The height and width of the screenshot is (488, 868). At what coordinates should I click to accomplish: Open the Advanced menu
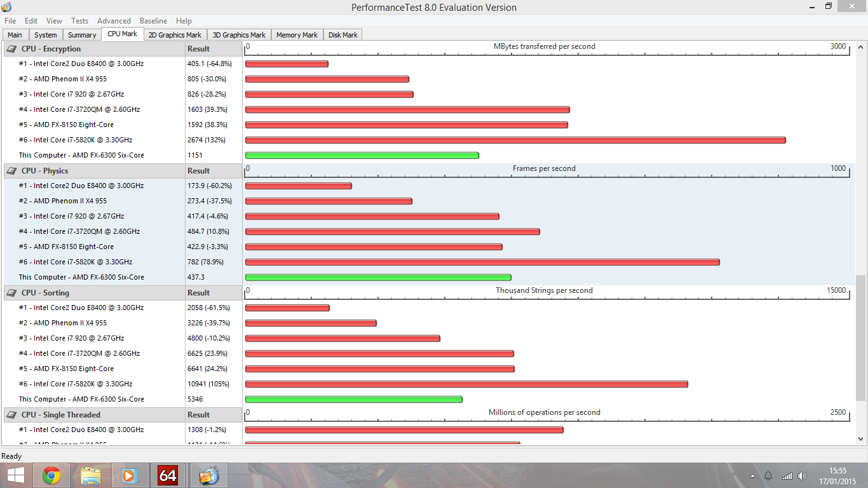point(114,21)
